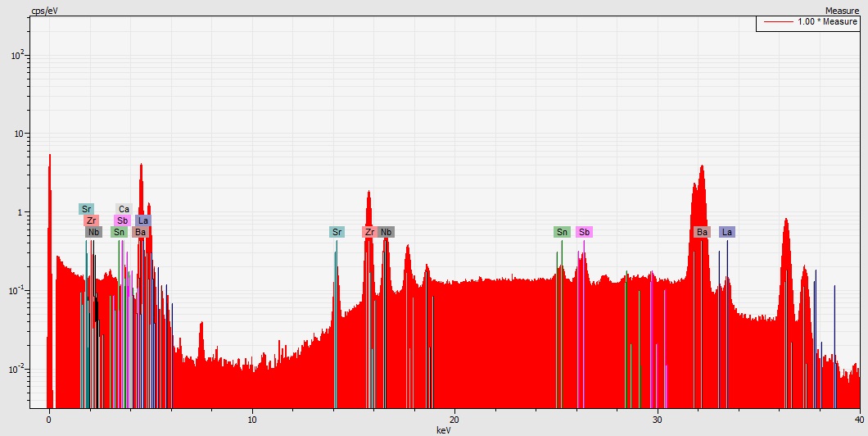Viewport: 868px width, 436px height.
Task: Click the Sn label in the low-energy cluster
Action: (119, 232)
